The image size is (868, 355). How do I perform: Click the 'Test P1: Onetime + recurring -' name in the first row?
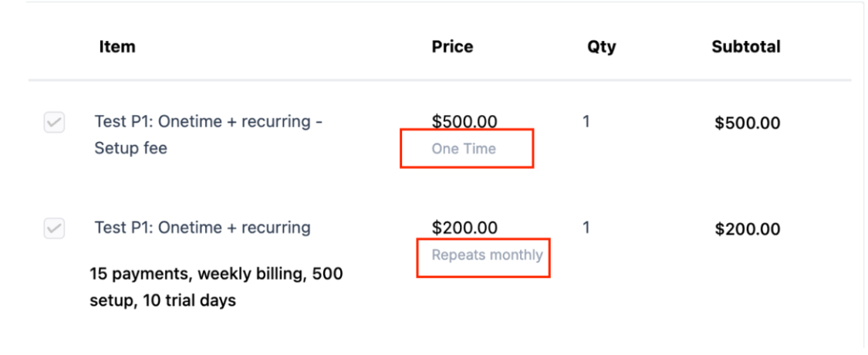208,122
